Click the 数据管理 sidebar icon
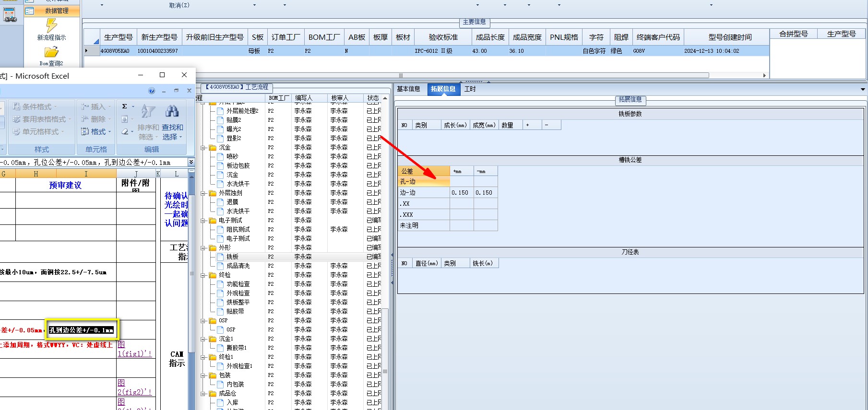The height and width of the screenshot is (410, 868). pyautogui.click(x=30, y=11)
